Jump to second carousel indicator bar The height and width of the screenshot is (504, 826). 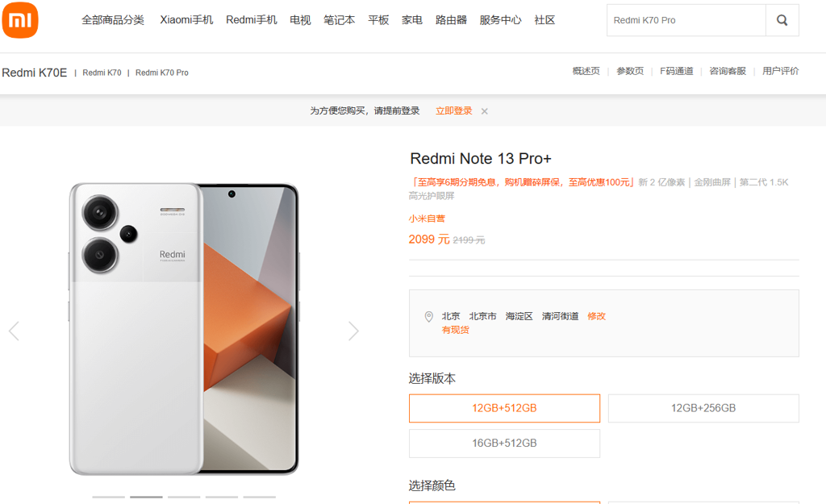(147, 497)
